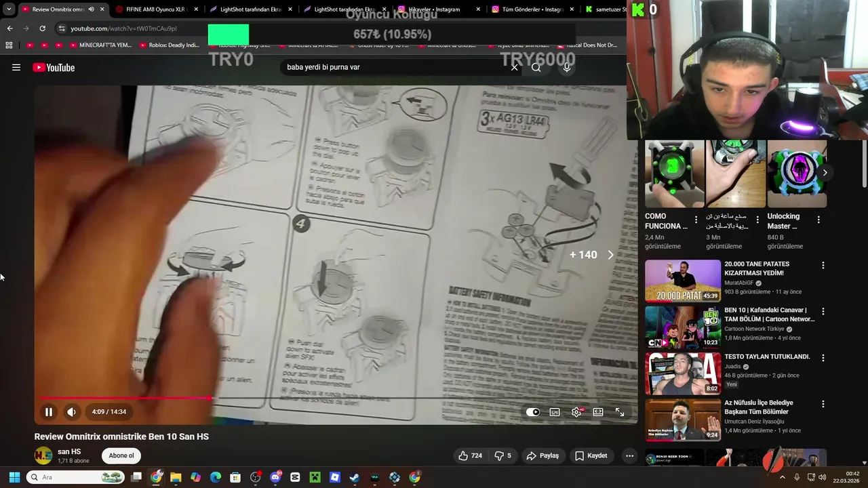868x488 pixels.
Task: Show hidden system tray icons
Action: (x=782, y=477)
